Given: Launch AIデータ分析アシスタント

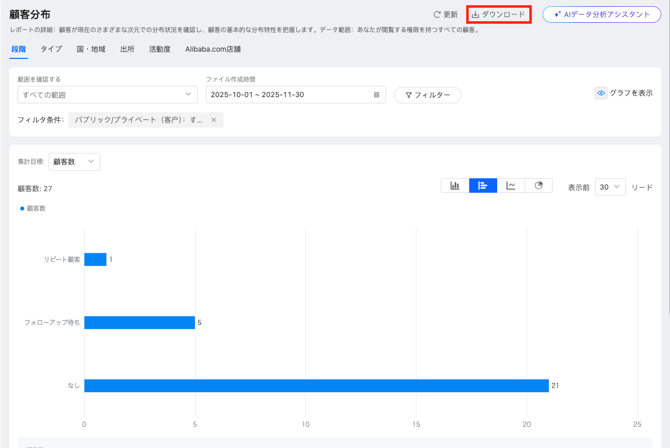Looking at the screenshot, I should pos(601,15).
